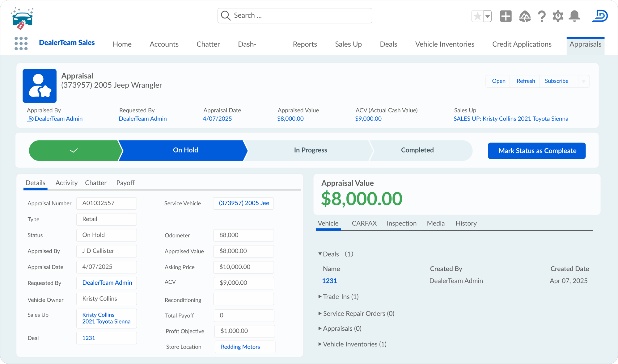Image resolution: width=618 pixels, height=364 pixels.
Task: Collapse the Deals section
Action: coord(320,254)
